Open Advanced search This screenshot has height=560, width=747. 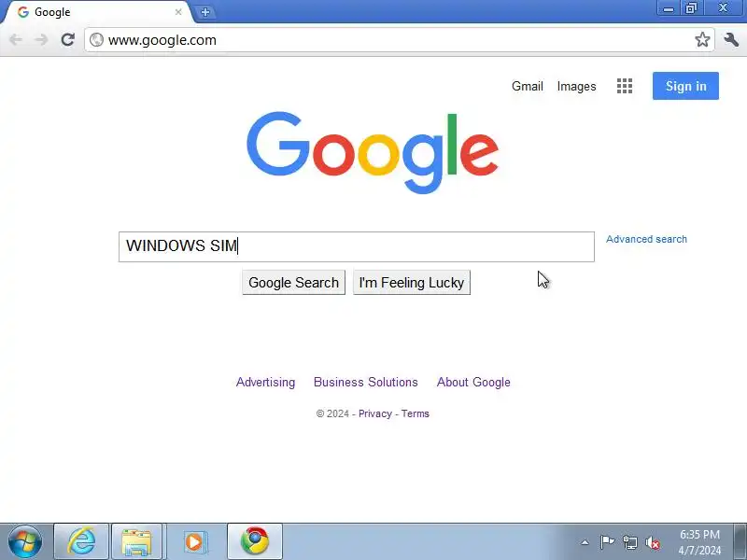pyautogui.click(x=646, y=239)
